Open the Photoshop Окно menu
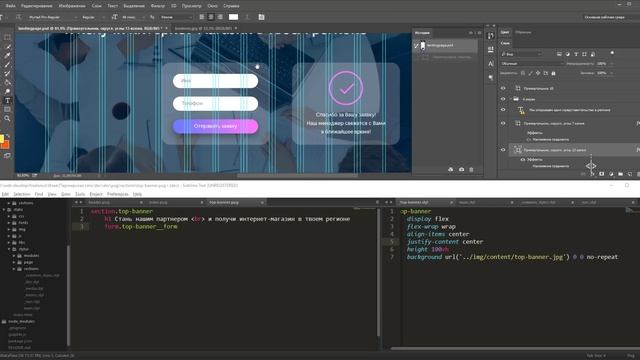The height and width of the screenshot is (360, 640). coord(212,6)
